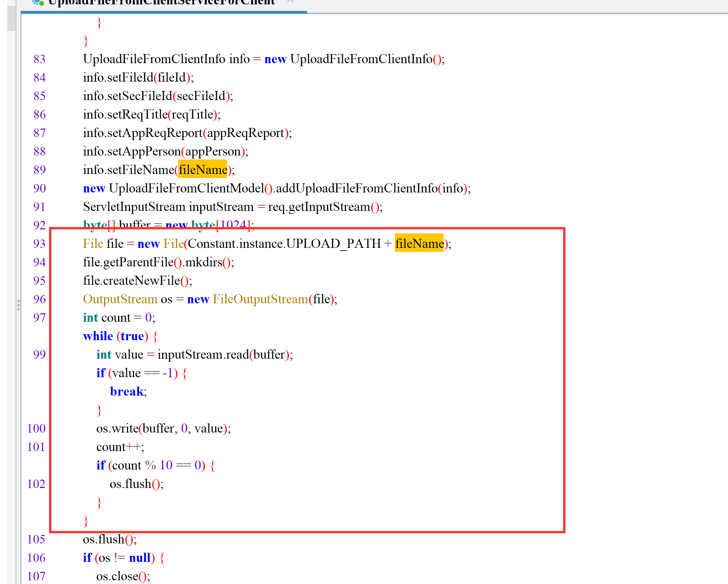728x584 pixels.
Task: Click highlighted 'fileName' in the setFileName call
Action: (x=202, y=170)
